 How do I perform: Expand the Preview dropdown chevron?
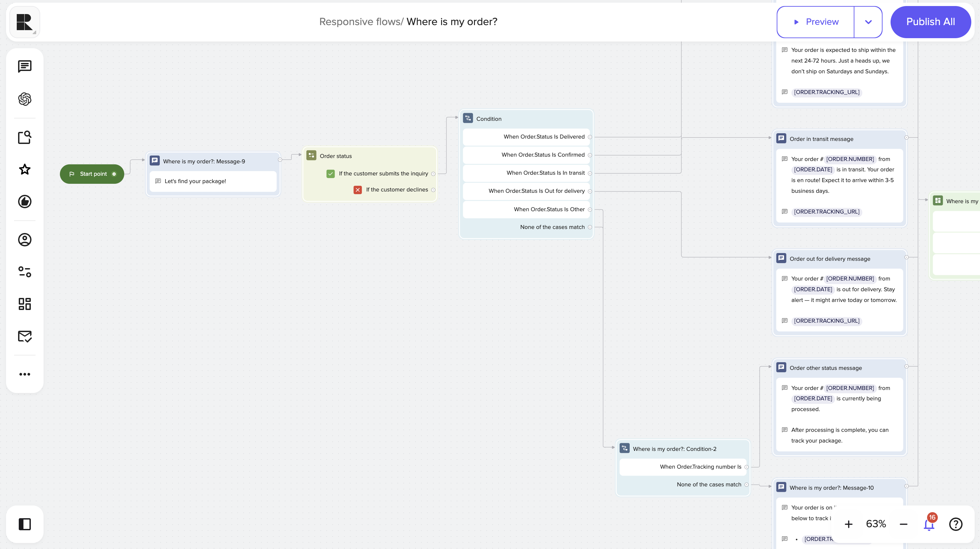pyautogui.click(x=868, y=22)
